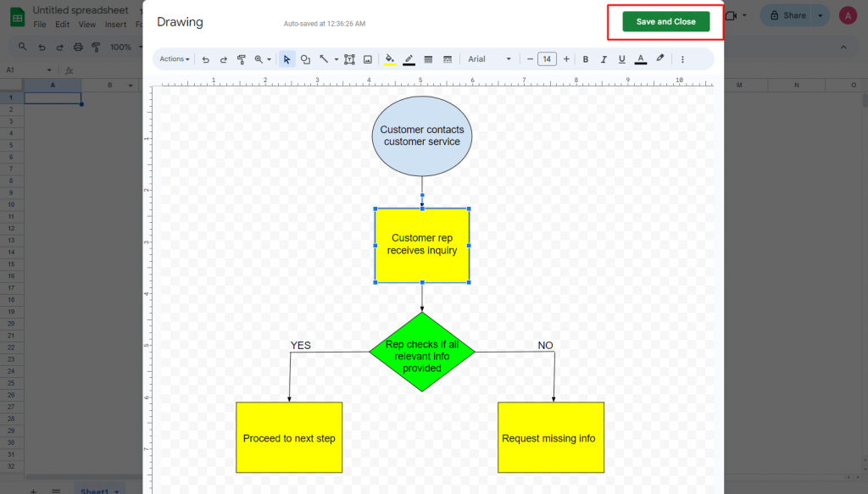Click the Sheets undo icon
This screenshot has height=494, width=868.
[42, 47]
